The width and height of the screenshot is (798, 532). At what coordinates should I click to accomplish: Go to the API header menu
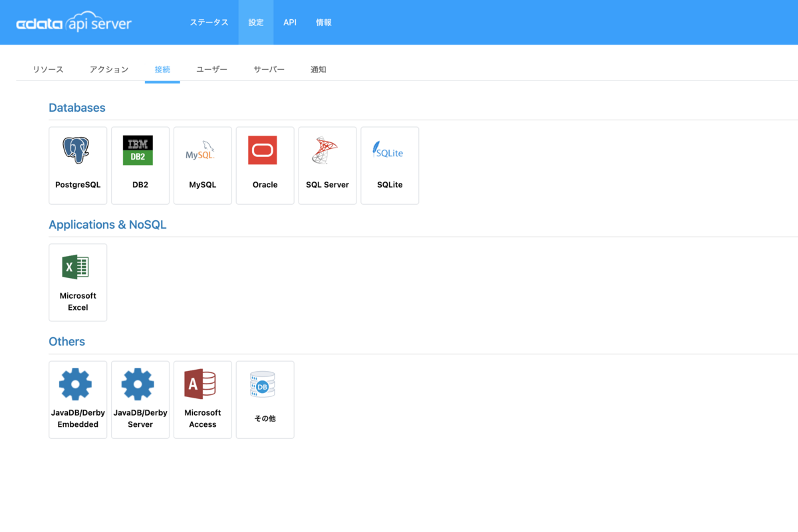(290, 23)
